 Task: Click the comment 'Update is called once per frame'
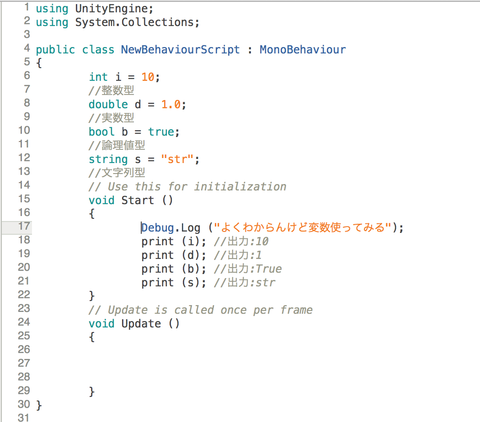click(201, 310)
